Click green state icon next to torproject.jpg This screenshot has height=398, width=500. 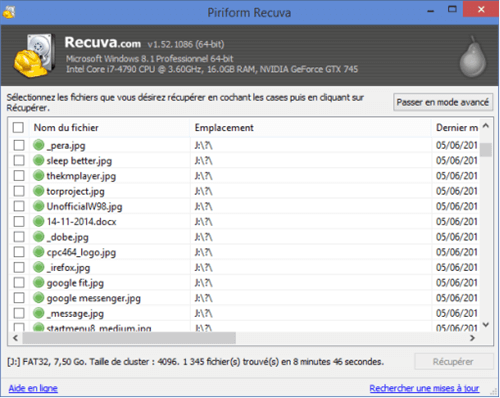pos(39,191)
